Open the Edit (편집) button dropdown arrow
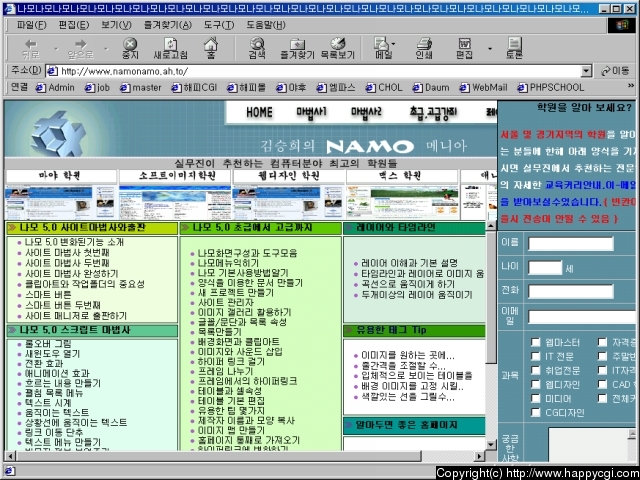This screenshot has height=480, width=640. 490,49
